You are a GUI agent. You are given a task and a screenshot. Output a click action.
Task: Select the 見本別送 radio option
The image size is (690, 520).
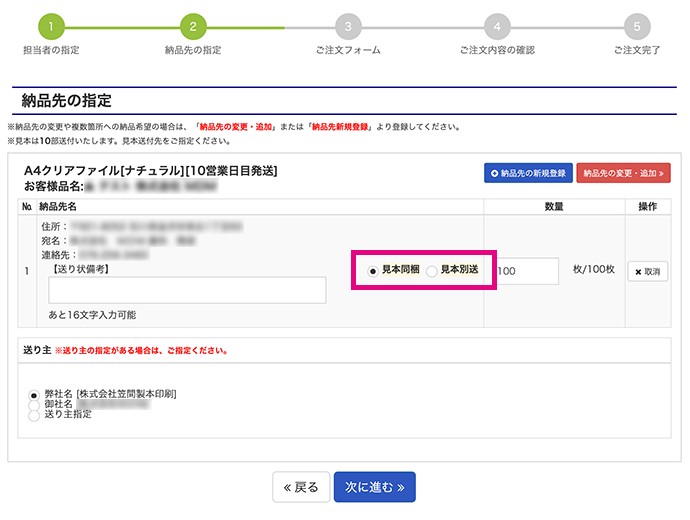[x=432, y=271]
